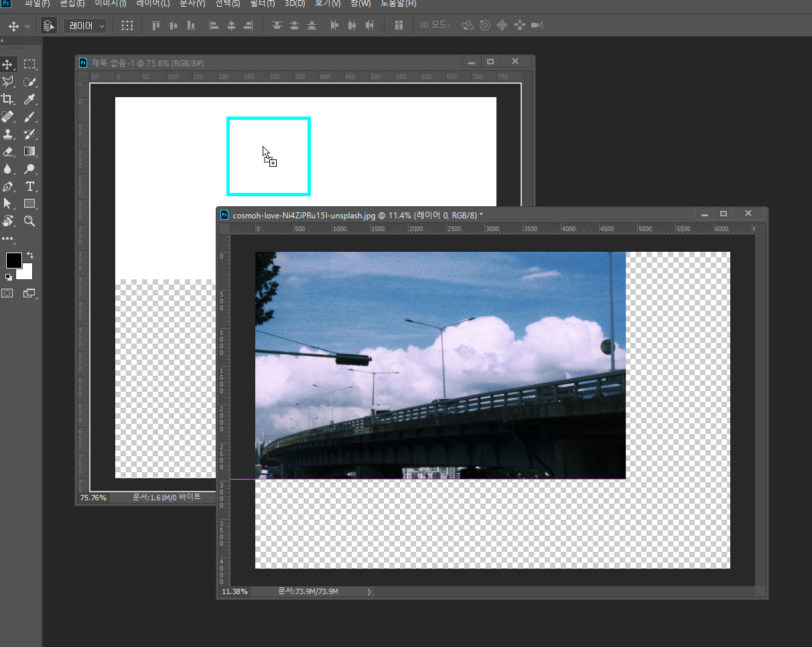
Task: Open the 레이어(L) menu
Action: (153, 3)
